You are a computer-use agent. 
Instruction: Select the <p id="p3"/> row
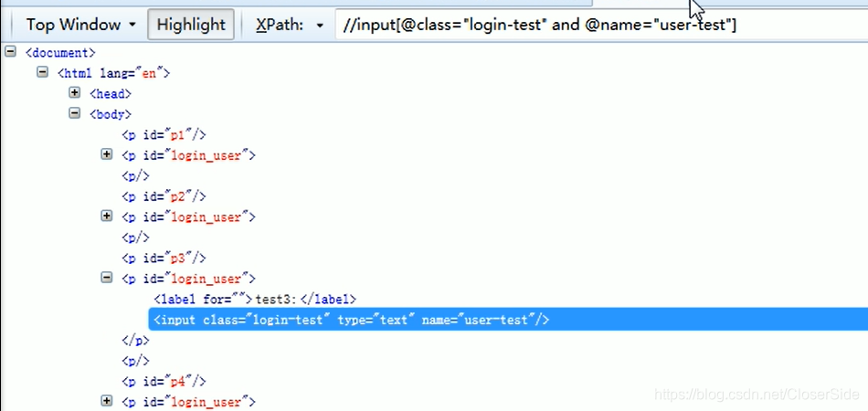click(164, 258)
